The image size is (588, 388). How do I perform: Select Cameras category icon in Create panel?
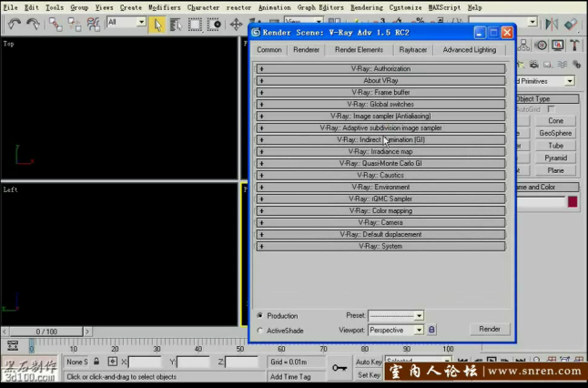coord(534,65)
